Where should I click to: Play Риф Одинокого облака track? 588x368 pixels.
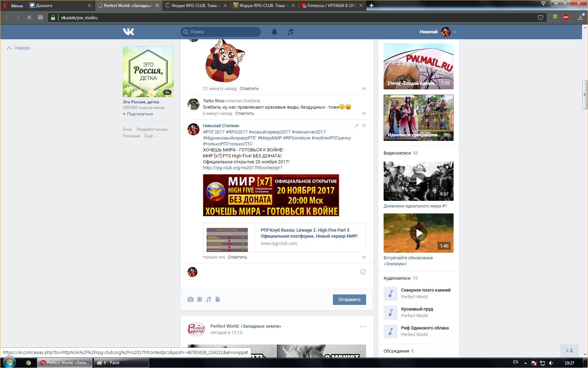pyautogui.click(x=391, y=331)
